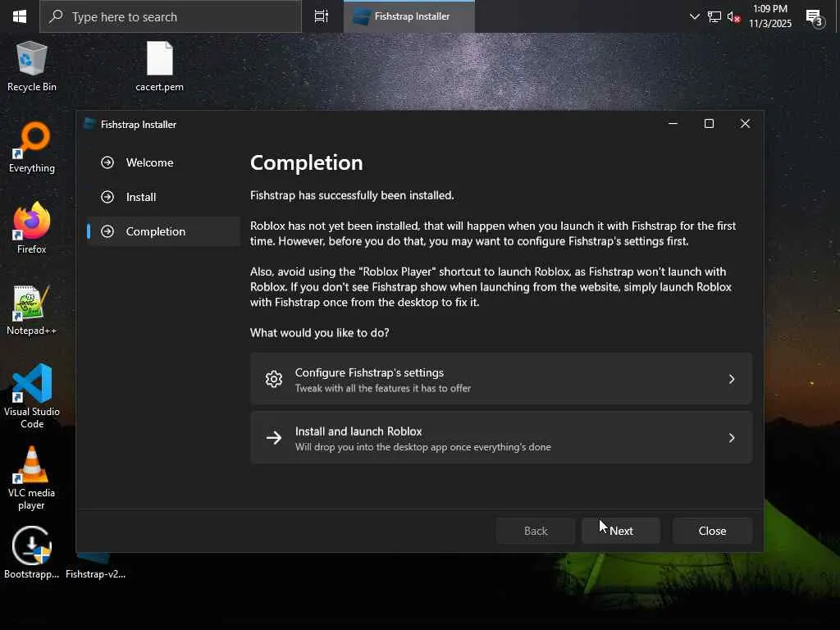Open the Everything search shortcut
840x630 pixels.
(x=32, y=148)
